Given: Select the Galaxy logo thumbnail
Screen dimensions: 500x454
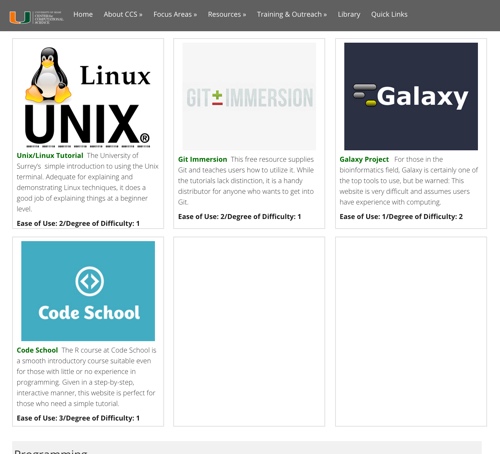Looking at the screenshot, I should 411,96.
